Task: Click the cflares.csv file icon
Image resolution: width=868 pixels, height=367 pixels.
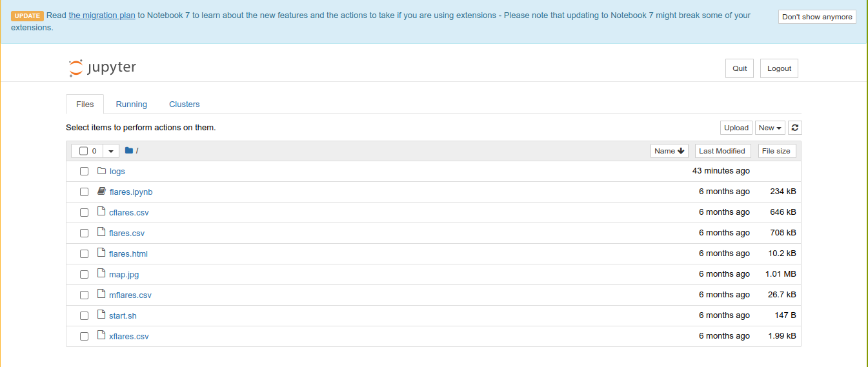Action: click(101, 212)
